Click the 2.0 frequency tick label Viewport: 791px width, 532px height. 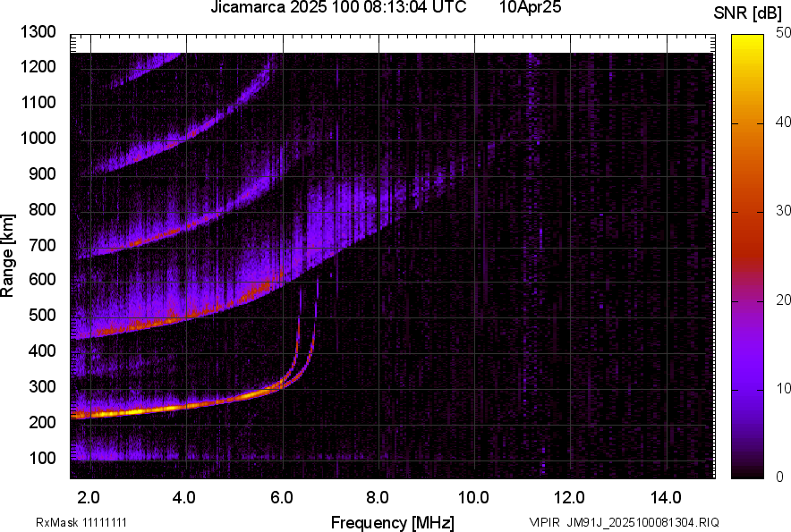pos(89,498)
